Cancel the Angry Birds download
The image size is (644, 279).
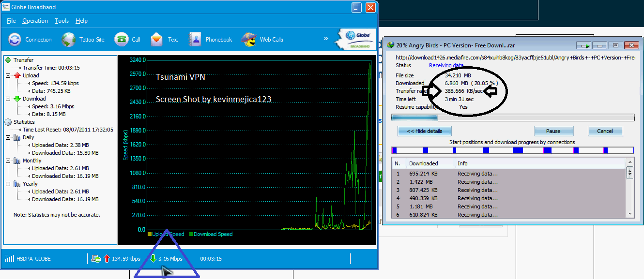[605, 131]
